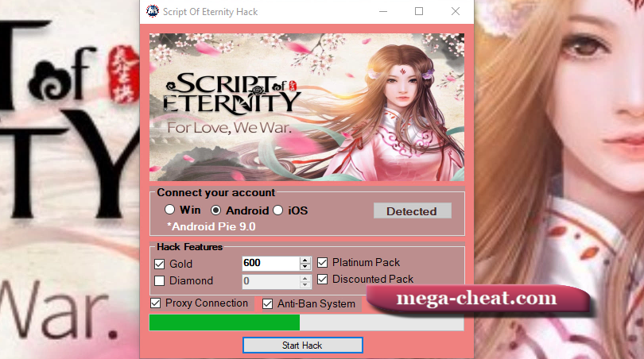
Task: Click the Detected button
Action: (412, 211)
